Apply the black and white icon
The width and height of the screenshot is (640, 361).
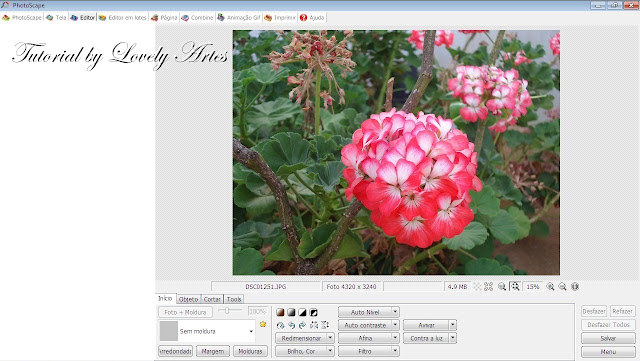pos(302,312)
